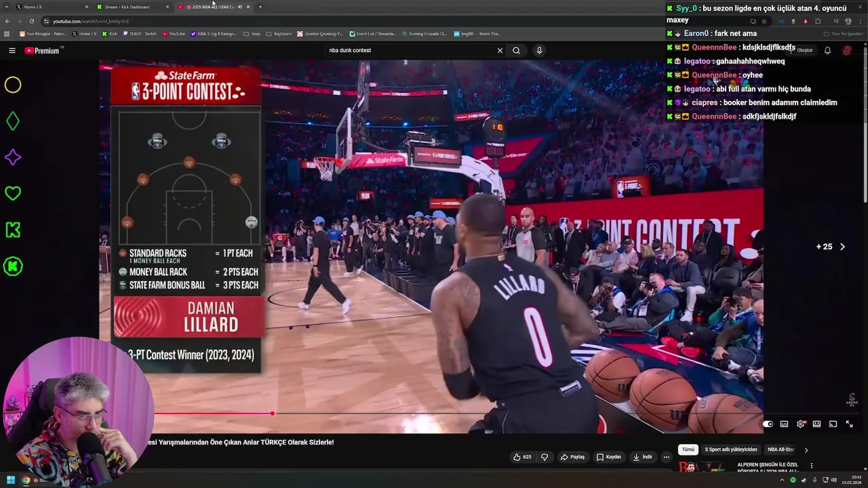Go back in the browser

point(7,21)
